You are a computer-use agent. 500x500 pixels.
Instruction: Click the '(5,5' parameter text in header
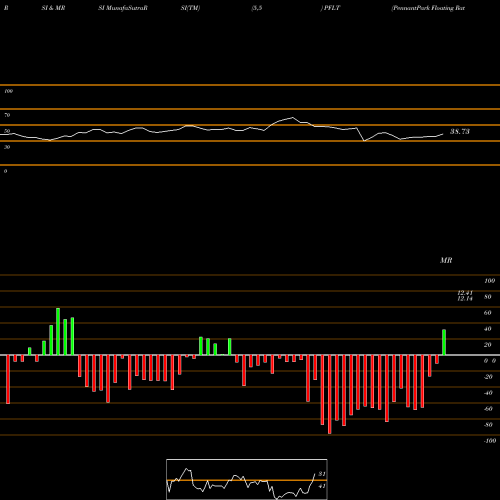point(257,8)
